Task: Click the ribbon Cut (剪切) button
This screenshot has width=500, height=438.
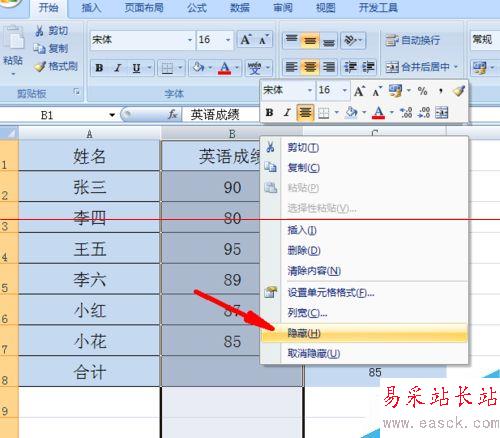Action: tap(52, 31)
